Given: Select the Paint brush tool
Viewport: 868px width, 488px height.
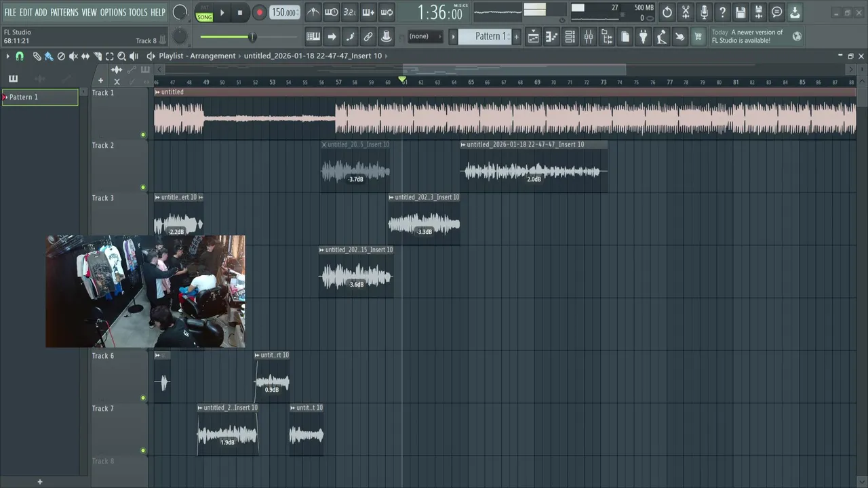Looking at the screenshot, I should [x=49, y=56].
